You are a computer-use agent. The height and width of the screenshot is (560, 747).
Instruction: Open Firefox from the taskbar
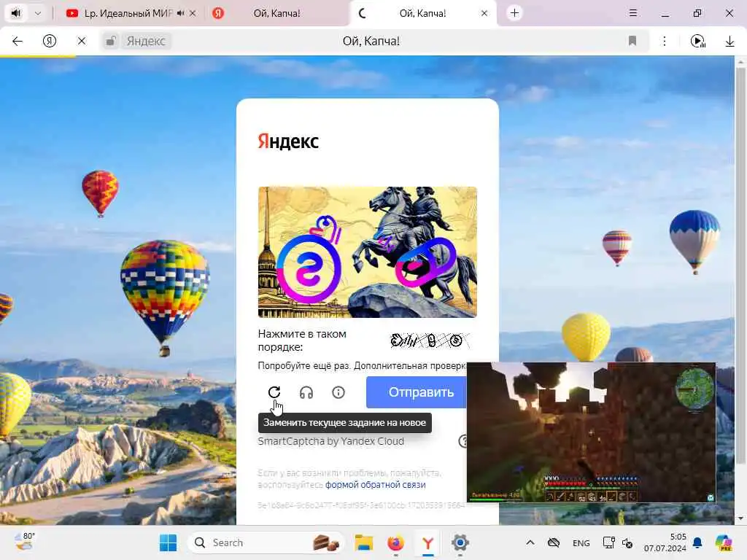[396, 542]
